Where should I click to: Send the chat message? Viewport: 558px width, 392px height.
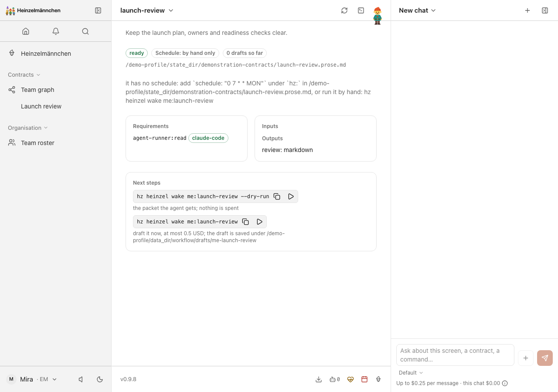click(x=545, y=358)
